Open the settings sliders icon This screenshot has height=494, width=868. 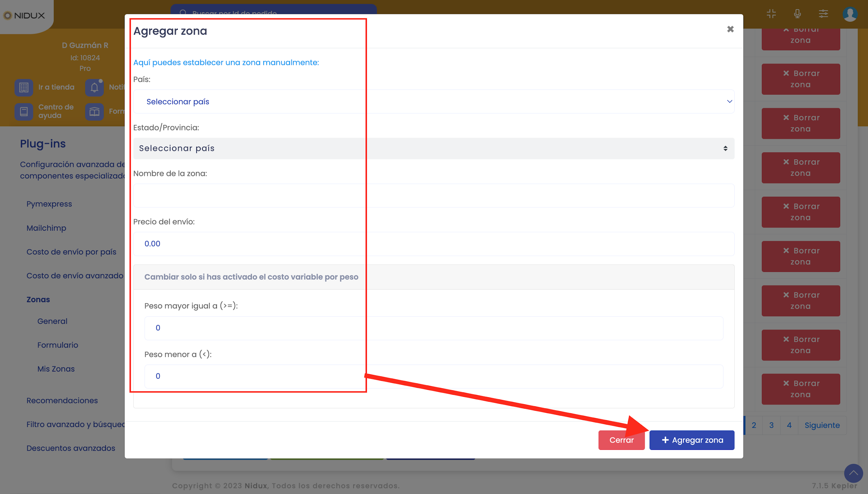tap(823, 14)
